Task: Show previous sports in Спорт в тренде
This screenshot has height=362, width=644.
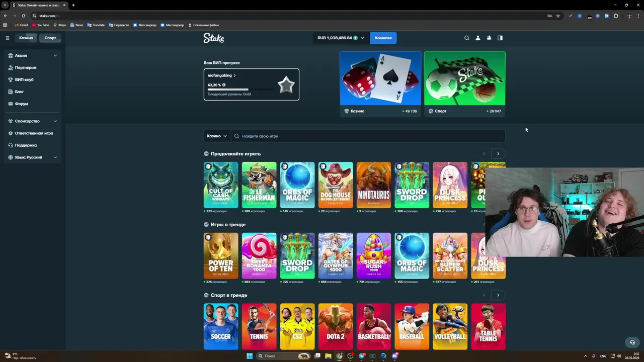Action: point(484,295)
